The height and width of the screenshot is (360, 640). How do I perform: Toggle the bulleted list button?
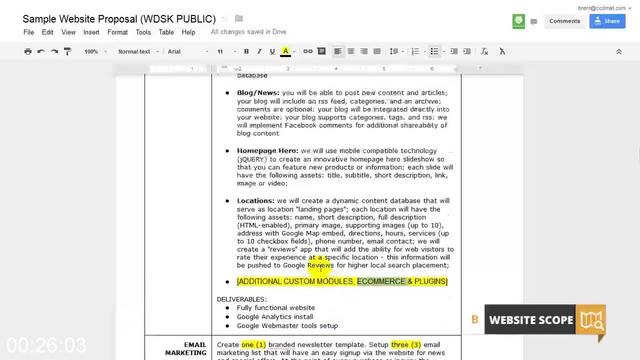tap(434, 51)
